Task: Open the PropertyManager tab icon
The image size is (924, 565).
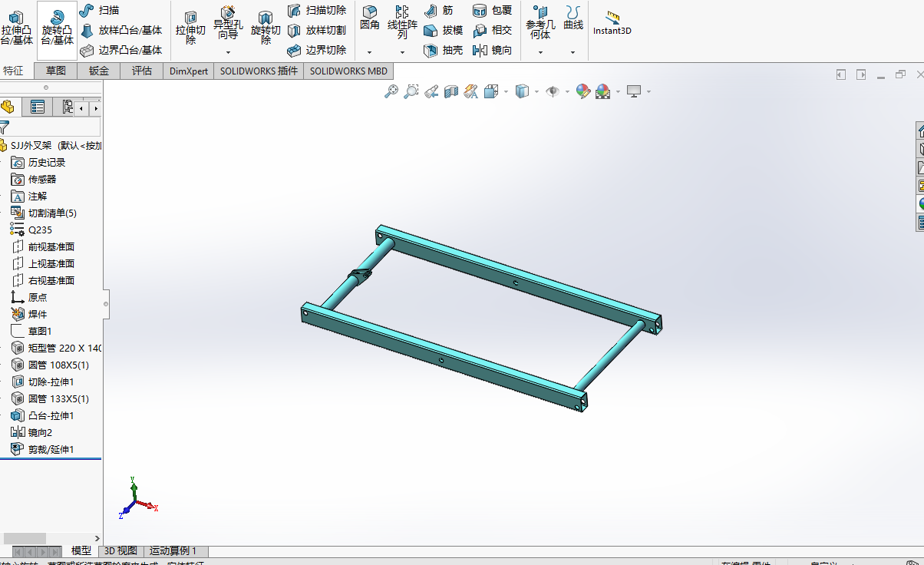Action: pyautogui.click(x=38, y=107)
